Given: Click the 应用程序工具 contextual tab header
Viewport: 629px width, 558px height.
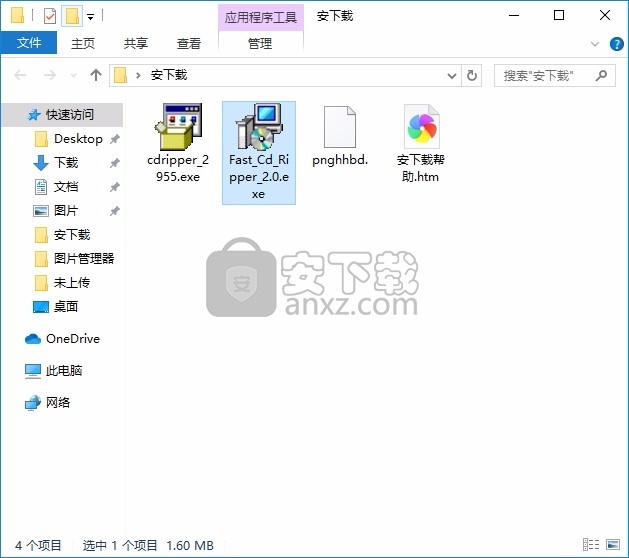Looking at the screenshot, I should 261,17.
